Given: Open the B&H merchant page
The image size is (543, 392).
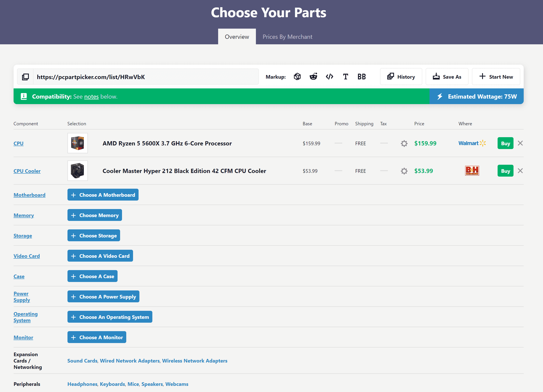Looking at the screenshot, I should (x=472, y=170).
